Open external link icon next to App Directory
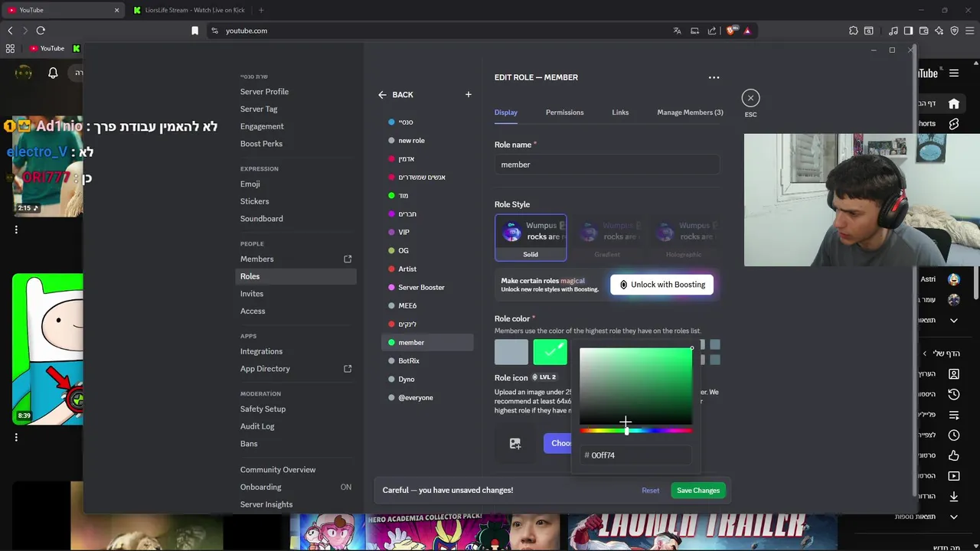Screen dimensions: 980x551 (348, 369)
